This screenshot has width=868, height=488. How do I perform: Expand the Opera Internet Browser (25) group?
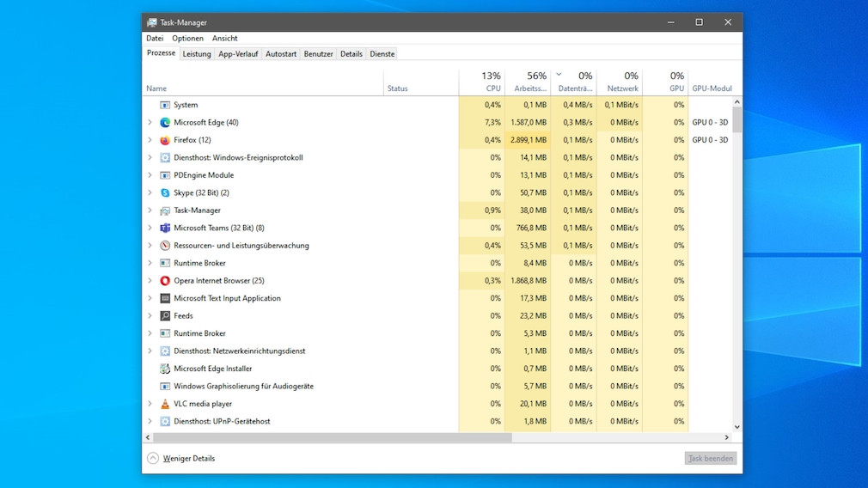pos(150,281)
